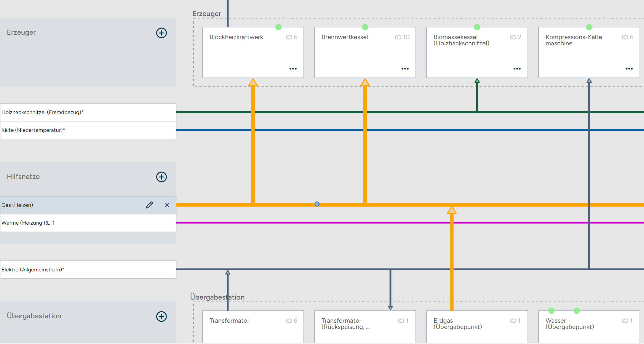Click blue handle on orange gas line
The image size is (644, 344).
click(317, 204)
